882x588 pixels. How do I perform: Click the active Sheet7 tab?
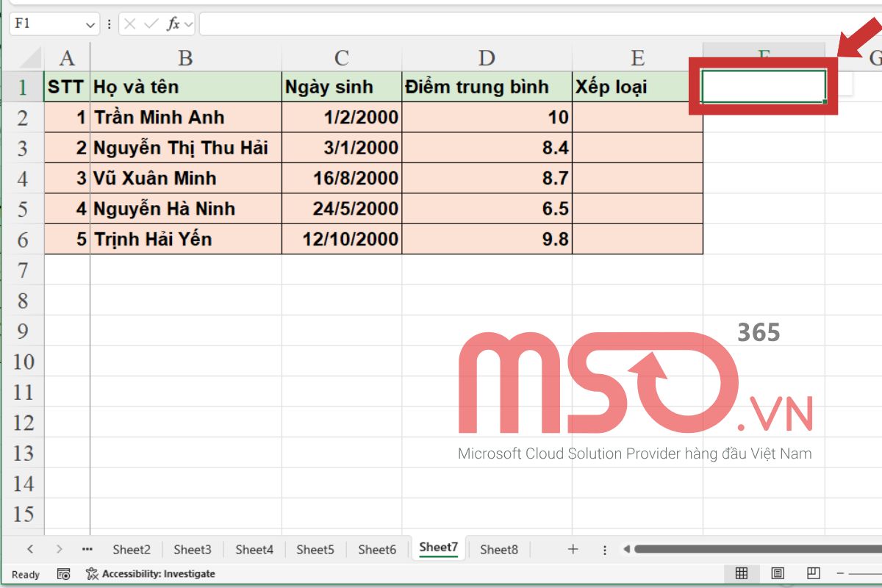pyautogui.click(x=438, y=548)
